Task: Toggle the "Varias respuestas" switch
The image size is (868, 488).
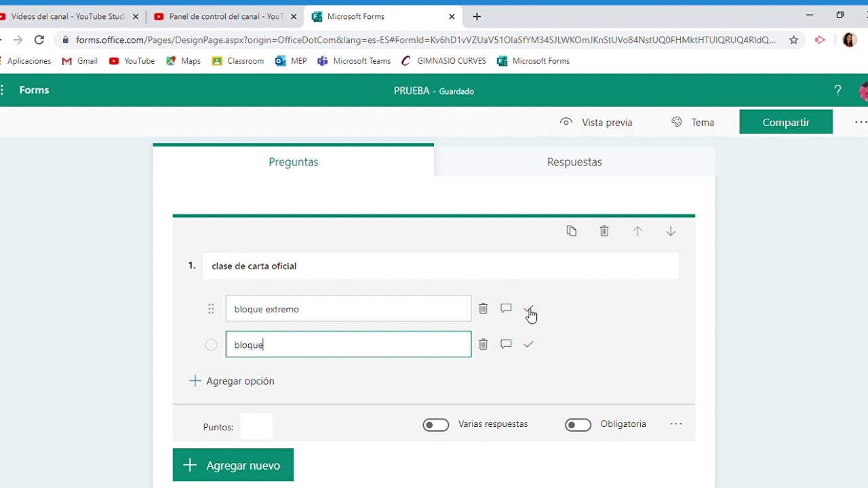Action: [435, 425]
